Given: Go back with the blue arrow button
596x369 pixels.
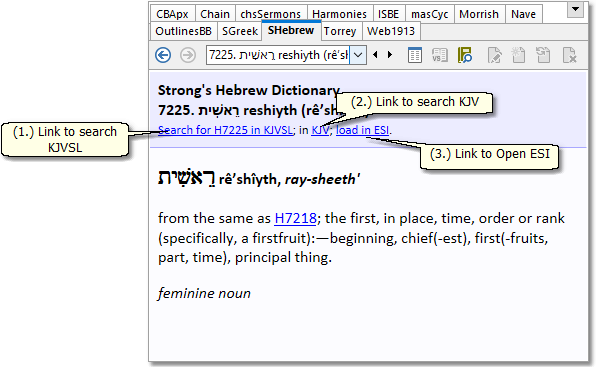Looking at the screenshot, I should pyautogui.click(x=163, y=55).
